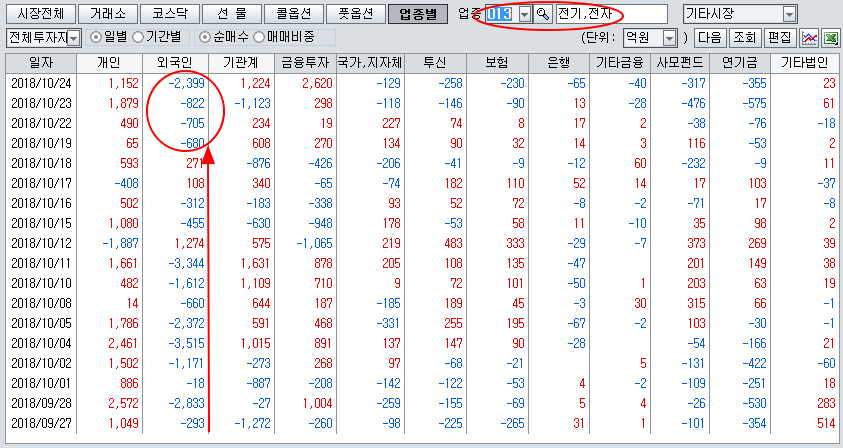
Task: Open the 전체투자자 dropdown
Action: [74, 37]
